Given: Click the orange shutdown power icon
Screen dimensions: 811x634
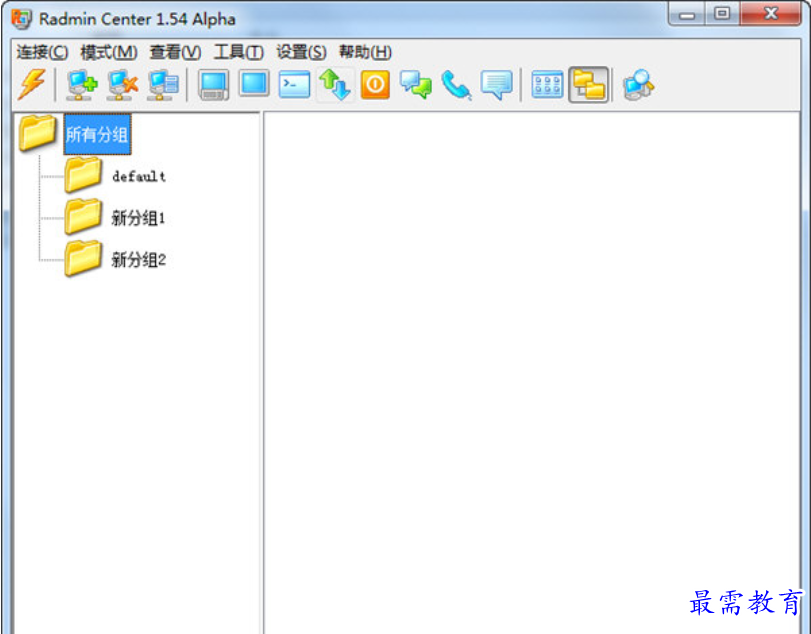Looking at the screenshot, I should 375,85.
